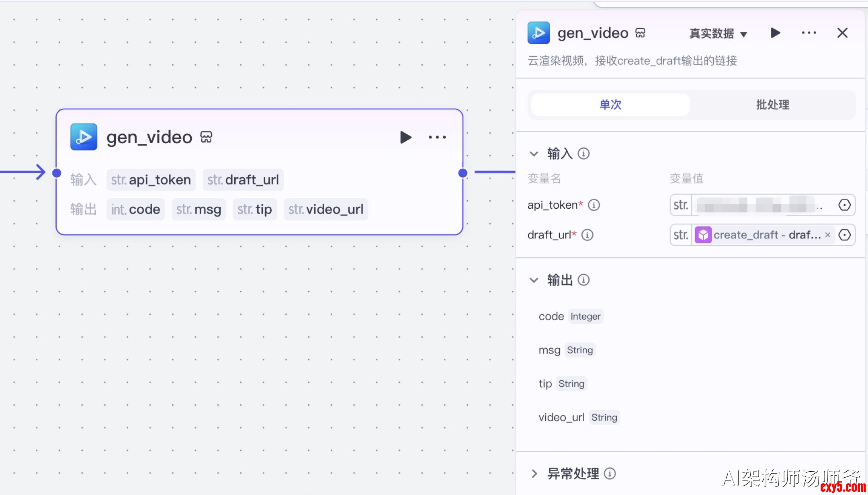Screen dimensions: 868x495
Task: Collapse the 输入 section
Action: 534,154
